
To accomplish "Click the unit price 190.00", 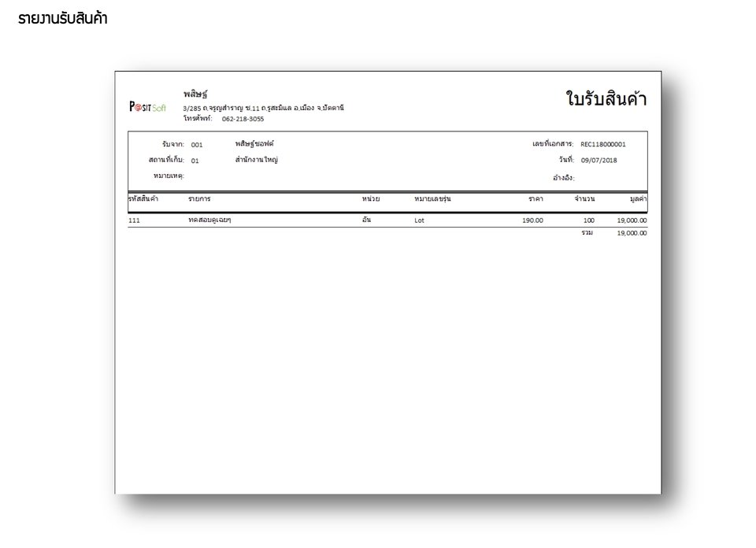I will coord(532,220).
